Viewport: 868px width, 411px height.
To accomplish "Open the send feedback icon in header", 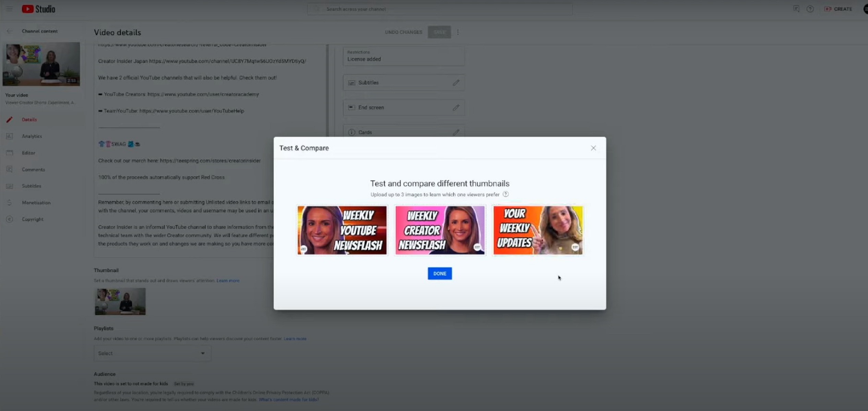I will [796, 9].
